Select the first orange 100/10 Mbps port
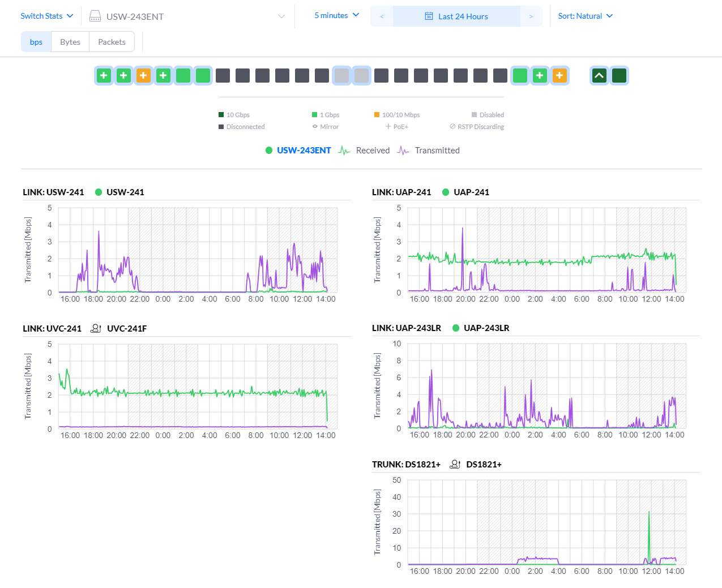This screenshot has width=722, height=588. (143, 75)
